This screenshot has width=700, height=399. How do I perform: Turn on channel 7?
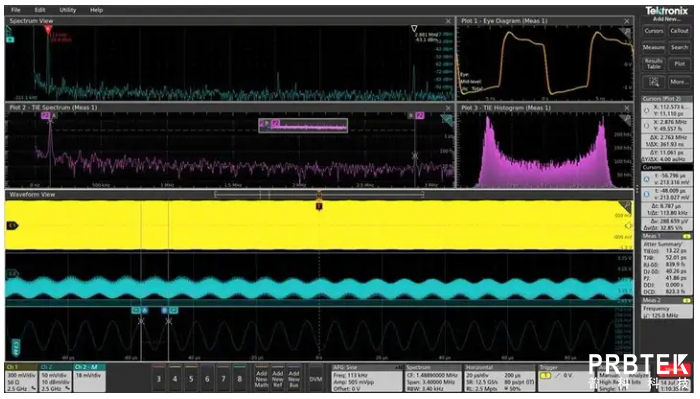223,378
